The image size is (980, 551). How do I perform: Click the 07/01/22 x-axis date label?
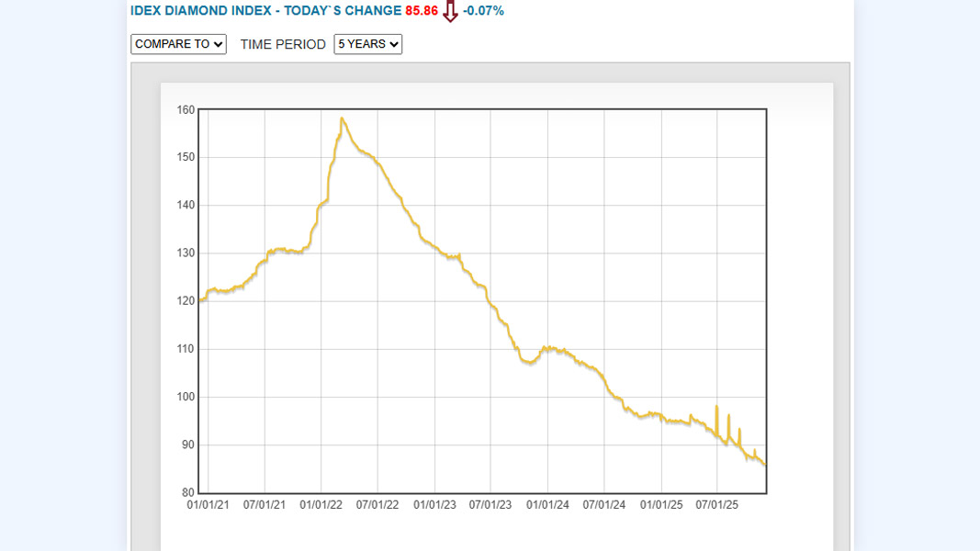[x=377, y=504]
